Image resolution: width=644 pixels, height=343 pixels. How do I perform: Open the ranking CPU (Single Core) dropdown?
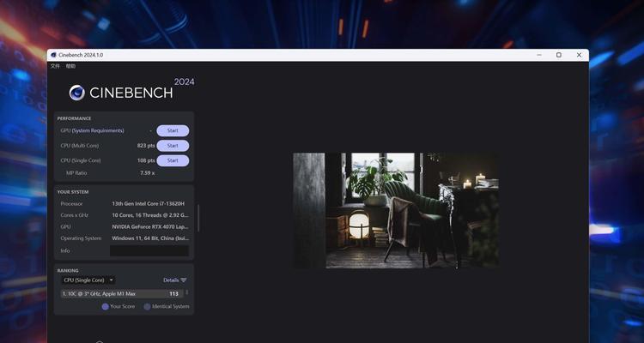88,280
